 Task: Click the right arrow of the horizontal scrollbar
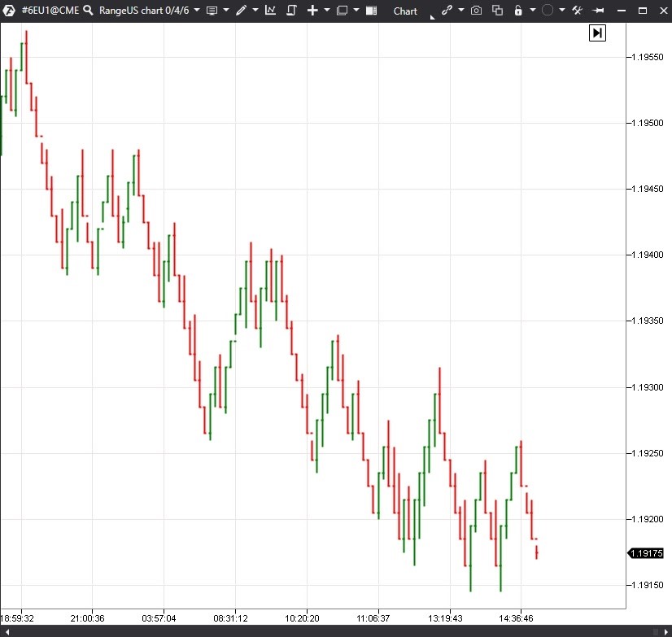[665, 630]
